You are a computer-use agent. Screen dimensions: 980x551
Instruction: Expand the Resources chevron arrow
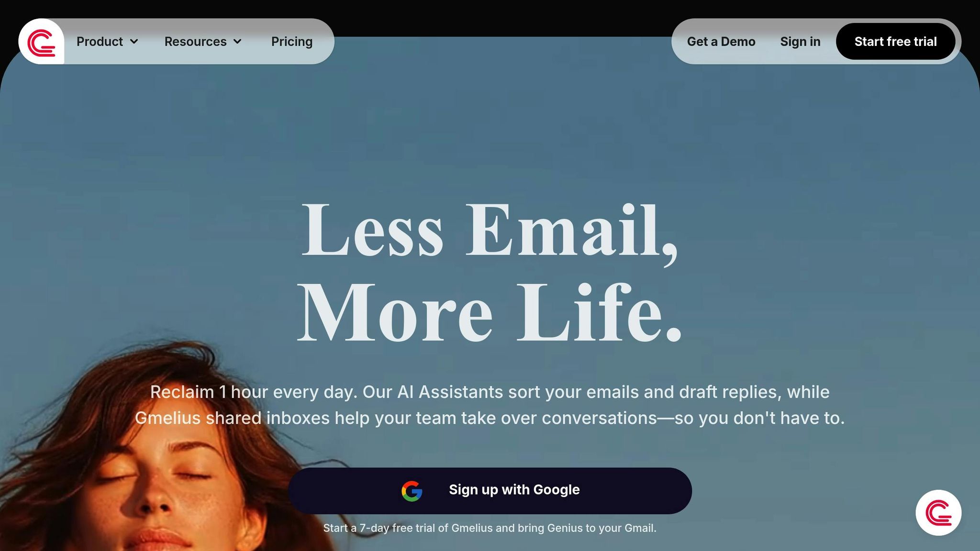(x=237, y=42)
